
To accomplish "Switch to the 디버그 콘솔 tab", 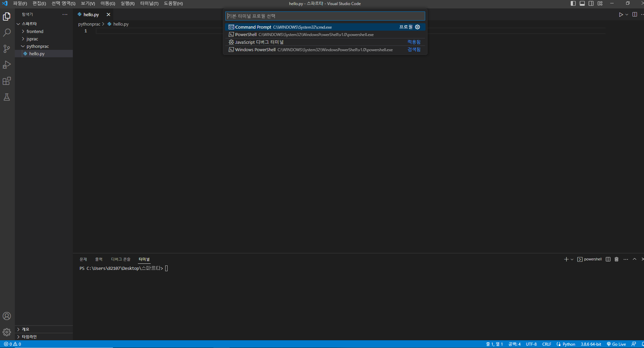I will click(x=121, y=259).
